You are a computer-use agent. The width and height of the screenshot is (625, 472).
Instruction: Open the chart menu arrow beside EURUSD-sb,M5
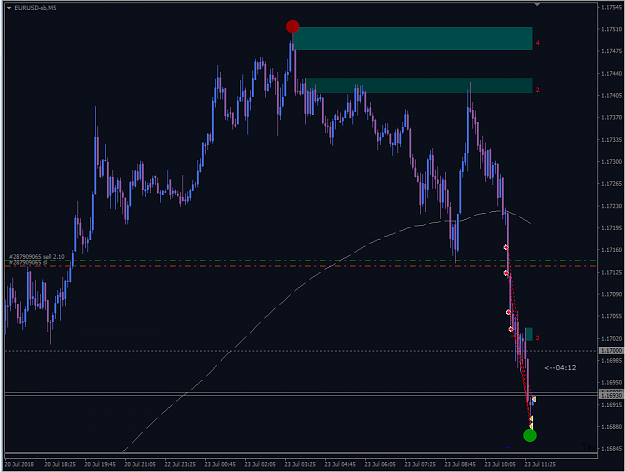click(x=9, y=8)
